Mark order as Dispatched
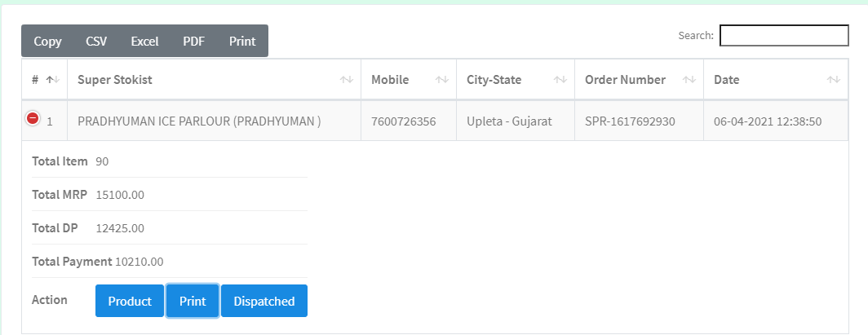Image resolution: width=868 pixels, height=335 pixels. (264, 301)
